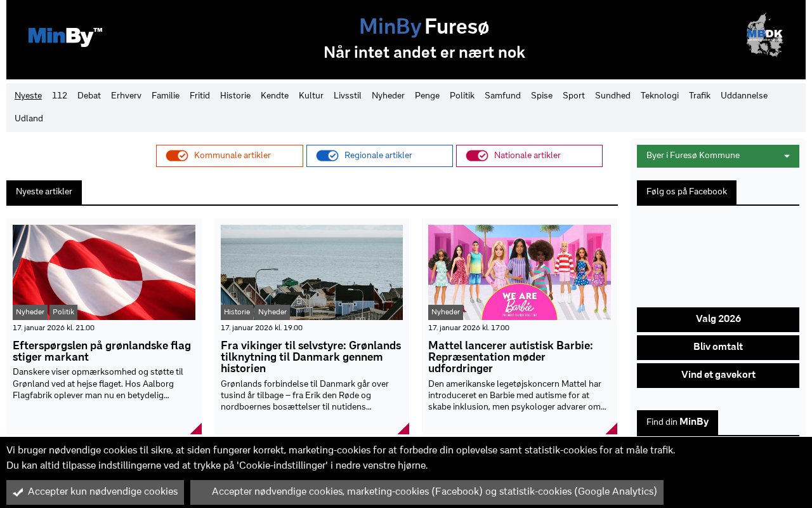Select the Uddannelse category
Viewport: 812px width, 508px height.
(x=744, y=96)
